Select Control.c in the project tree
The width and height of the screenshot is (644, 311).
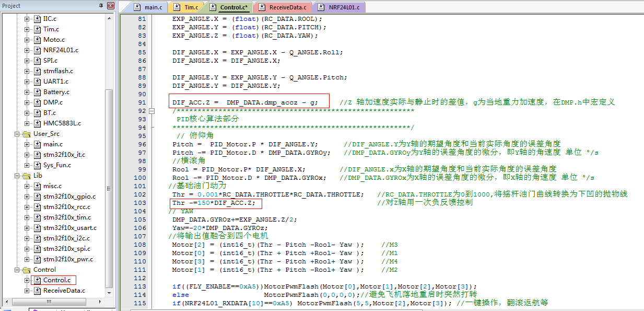pyautogui.click(x=56, y=280)
